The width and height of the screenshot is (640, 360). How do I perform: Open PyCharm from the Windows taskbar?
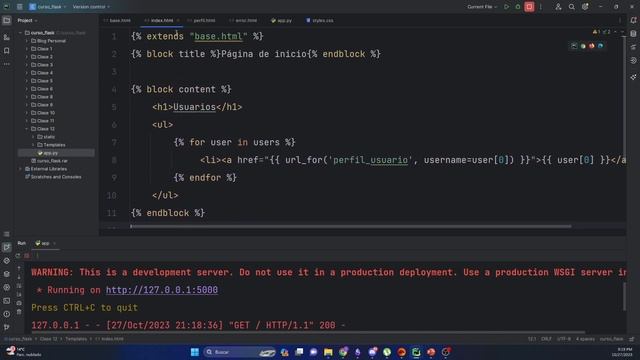pyautogui.click(x=416, y=352)
